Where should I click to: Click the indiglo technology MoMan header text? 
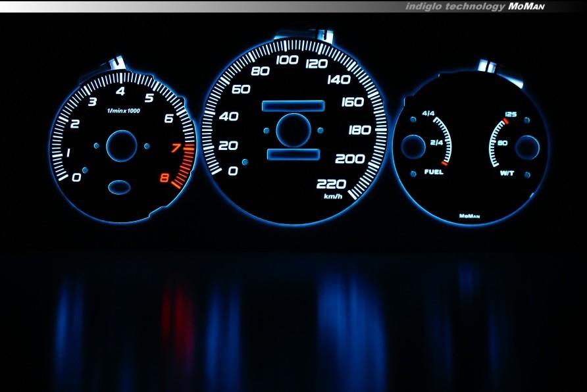(x=474, y=6)
